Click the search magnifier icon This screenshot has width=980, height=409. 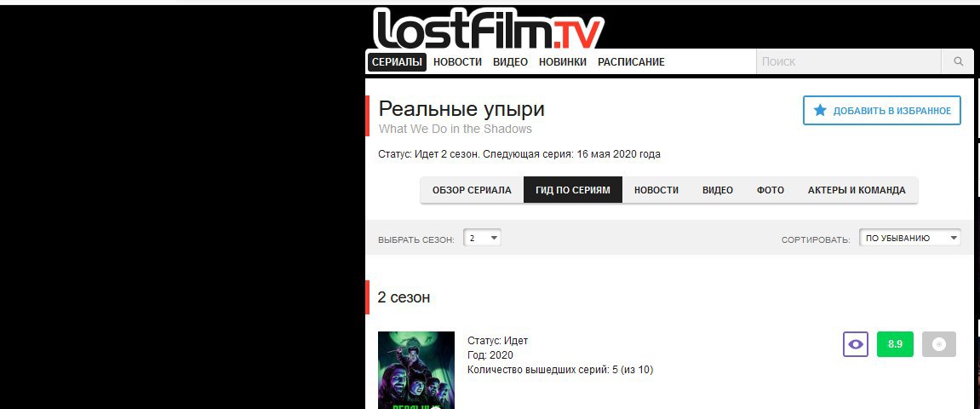958,62
